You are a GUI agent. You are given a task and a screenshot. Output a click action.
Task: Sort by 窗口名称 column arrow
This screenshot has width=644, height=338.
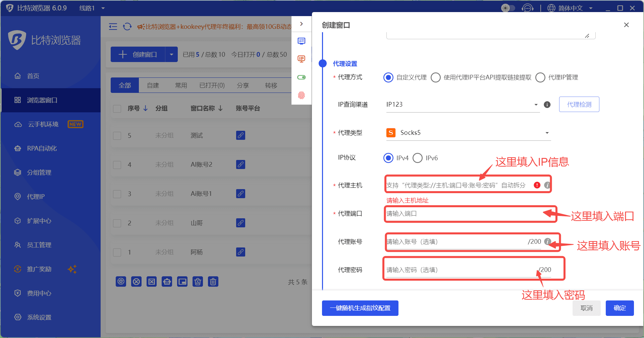[x=220, y=108]
